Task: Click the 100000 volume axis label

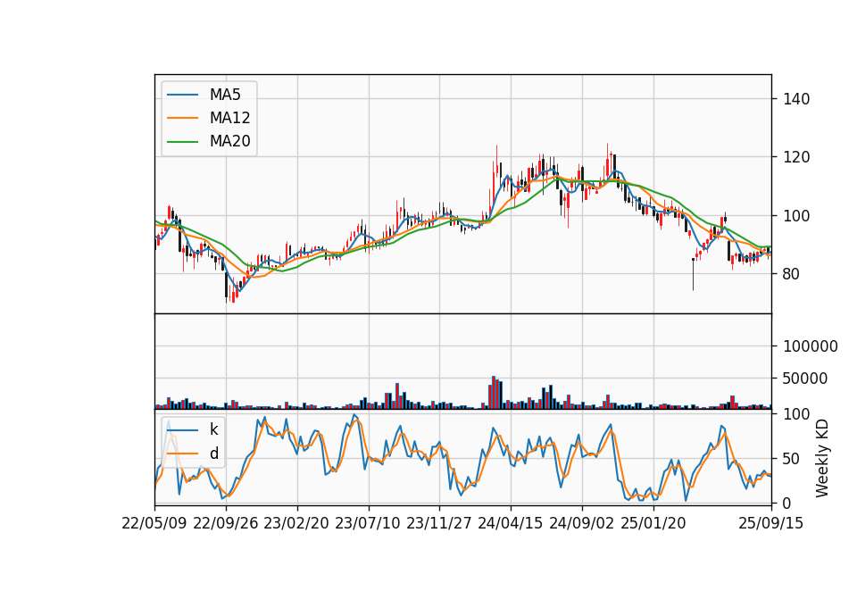Action: click(811, 346)
